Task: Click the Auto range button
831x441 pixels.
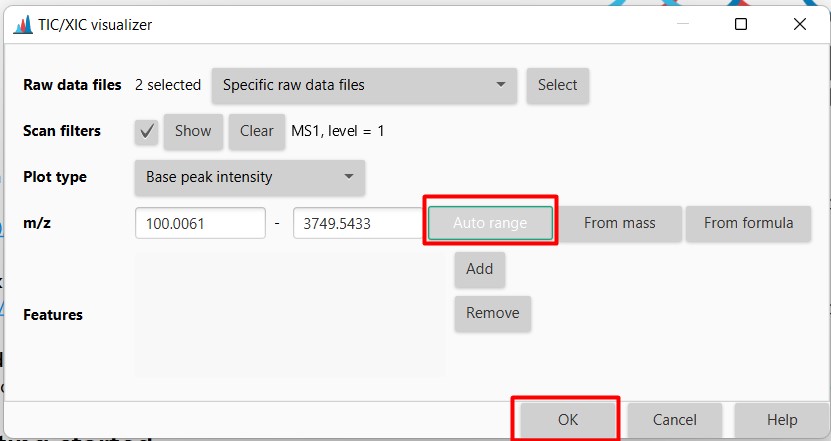Action: click(x=490, y=223)
